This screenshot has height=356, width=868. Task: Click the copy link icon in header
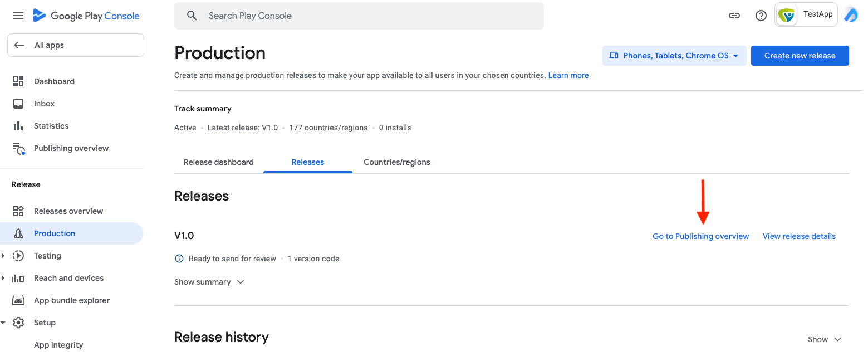click(734, 16)
